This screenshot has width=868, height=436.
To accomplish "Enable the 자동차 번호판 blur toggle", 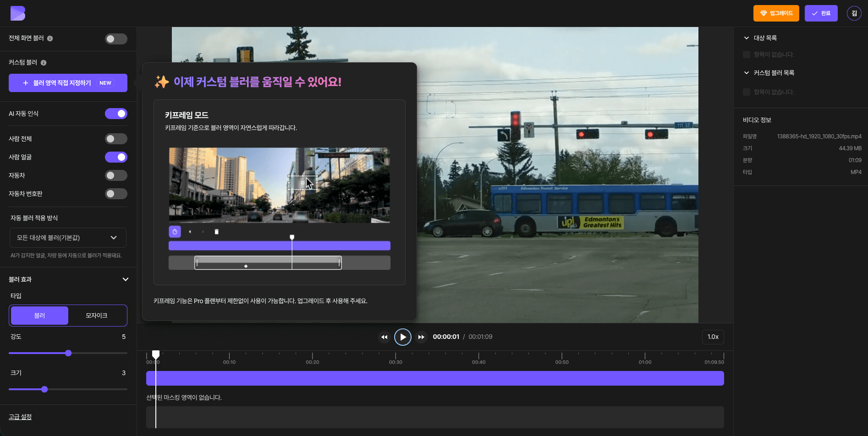I will 116,194.
